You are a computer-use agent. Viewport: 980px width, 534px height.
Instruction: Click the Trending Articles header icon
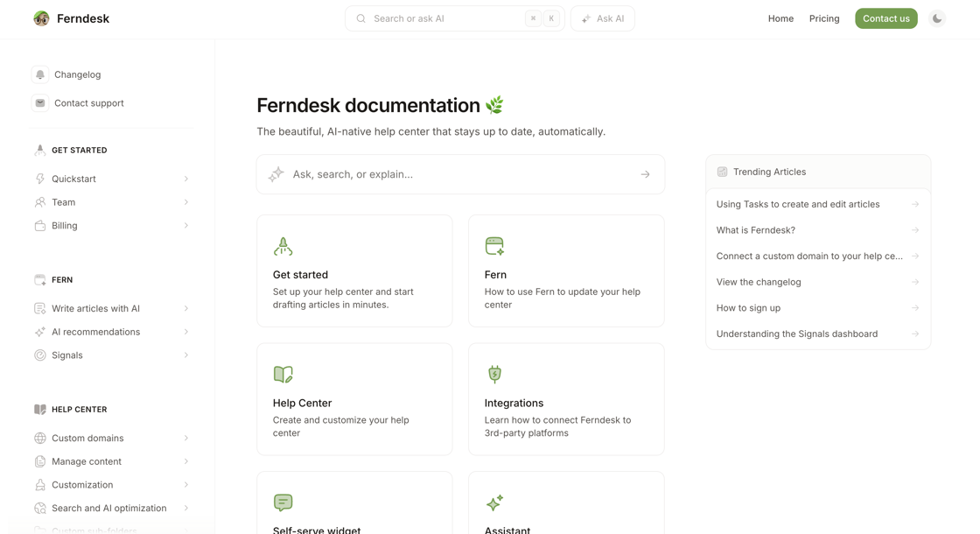(x=722, y=172)
